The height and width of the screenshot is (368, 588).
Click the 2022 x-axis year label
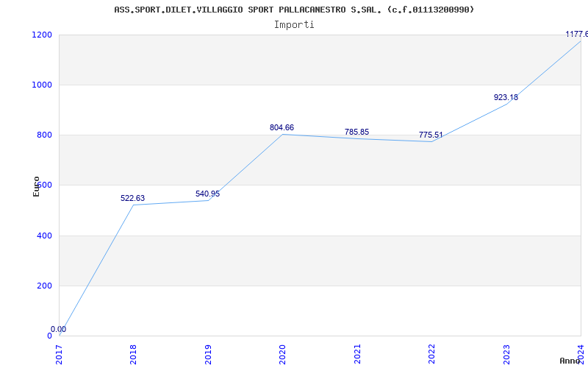tap(431, 353)
